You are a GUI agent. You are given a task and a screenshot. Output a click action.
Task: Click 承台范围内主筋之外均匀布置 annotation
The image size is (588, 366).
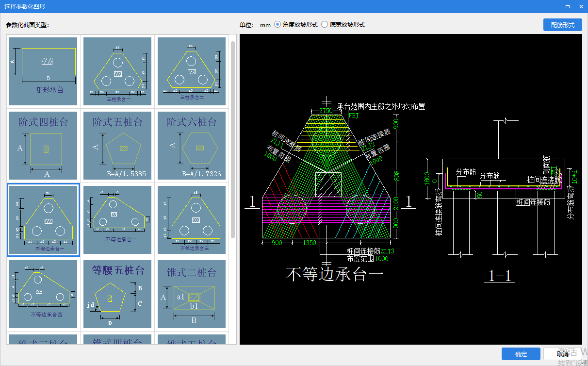coord(381,106)
